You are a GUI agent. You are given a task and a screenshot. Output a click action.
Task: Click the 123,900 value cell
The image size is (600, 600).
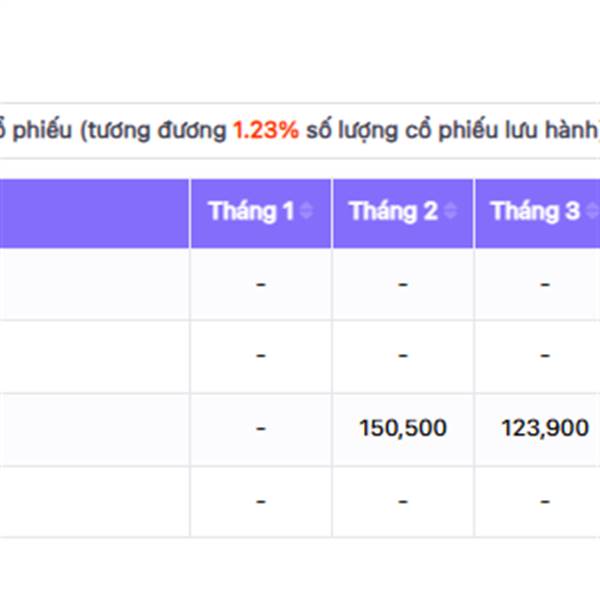[545, 428]
